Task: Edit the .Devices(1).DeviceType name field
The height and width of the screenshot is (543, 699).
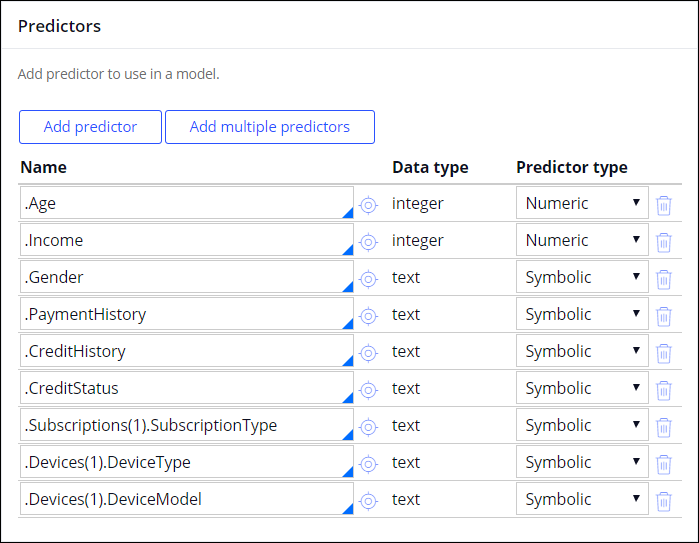Action: click(x=186, y=462)
